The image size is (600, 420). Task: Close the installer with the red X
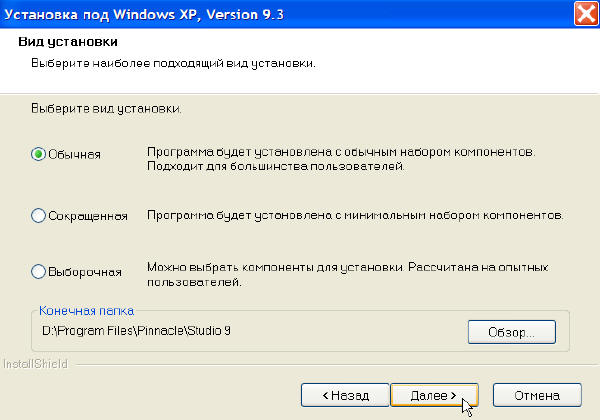[x=586, y=14]
